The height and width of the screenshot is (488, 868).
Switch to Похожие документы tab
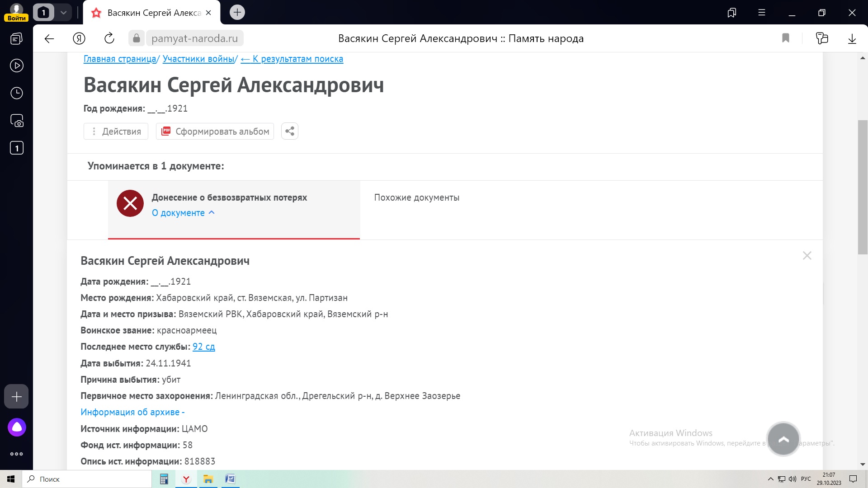(416, 197)
